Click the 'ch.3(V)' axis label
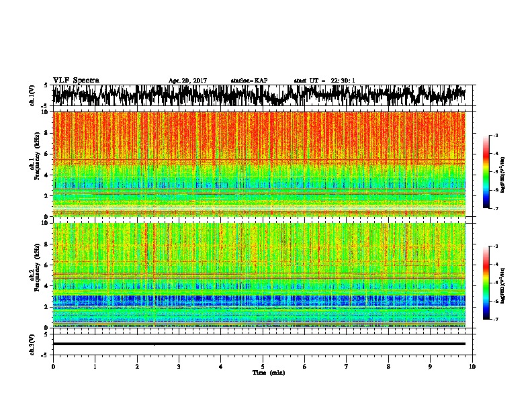Screen dimensions: 532x411 32,345
